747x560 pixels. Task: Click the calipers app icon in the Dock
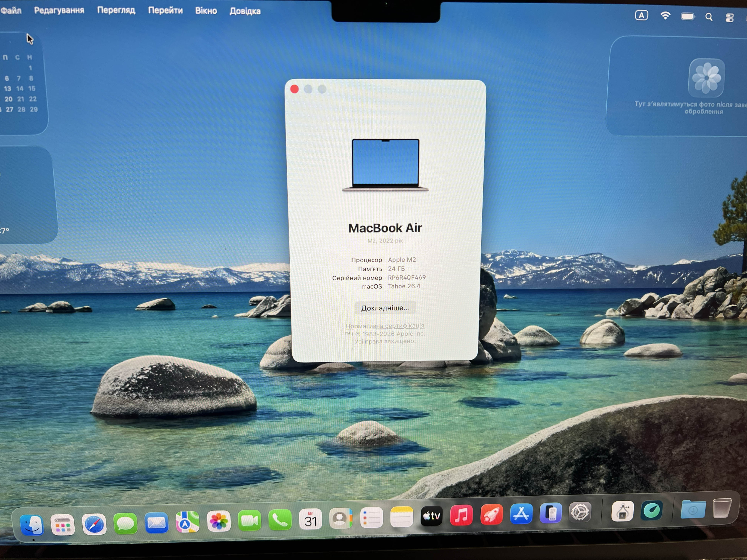(x=622, y=511)
